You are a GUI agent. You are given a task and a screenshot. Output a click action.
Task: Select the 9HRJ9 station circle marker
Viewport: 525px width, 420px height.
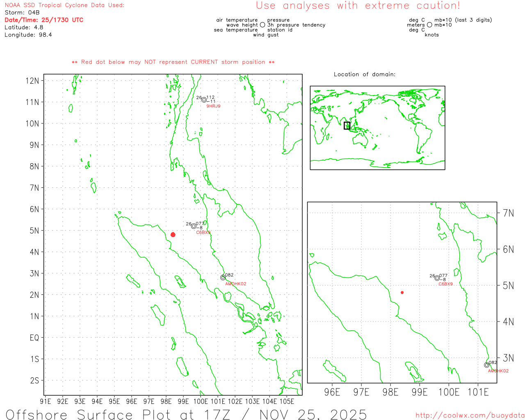[x=204, y=100]
